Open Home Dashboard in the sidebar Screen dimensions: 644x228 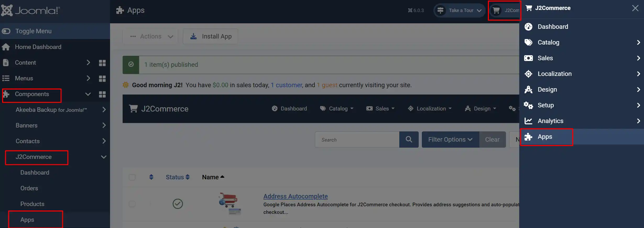(38, 47)
